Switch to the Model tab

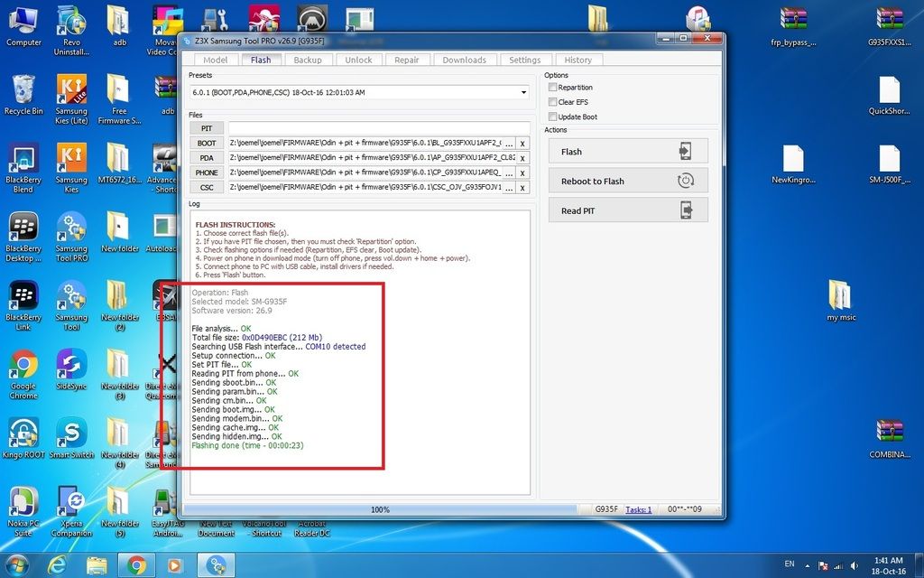[x=215, y=60]
